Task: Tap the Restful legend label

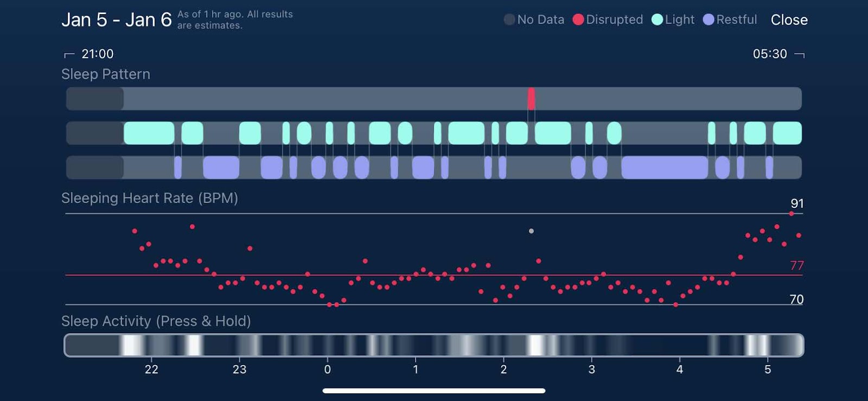Action: click(x=737, y=20)
